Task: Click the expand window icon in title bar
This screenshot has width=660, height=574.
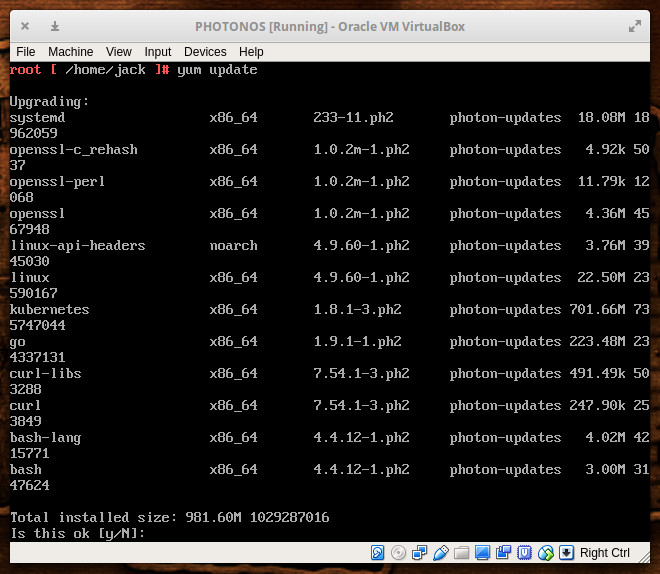Action: [635, 26]
